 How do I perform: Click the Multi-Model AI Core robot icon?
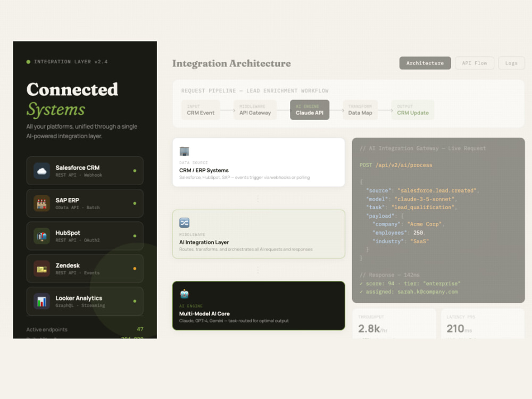click(x=184, y=294)
